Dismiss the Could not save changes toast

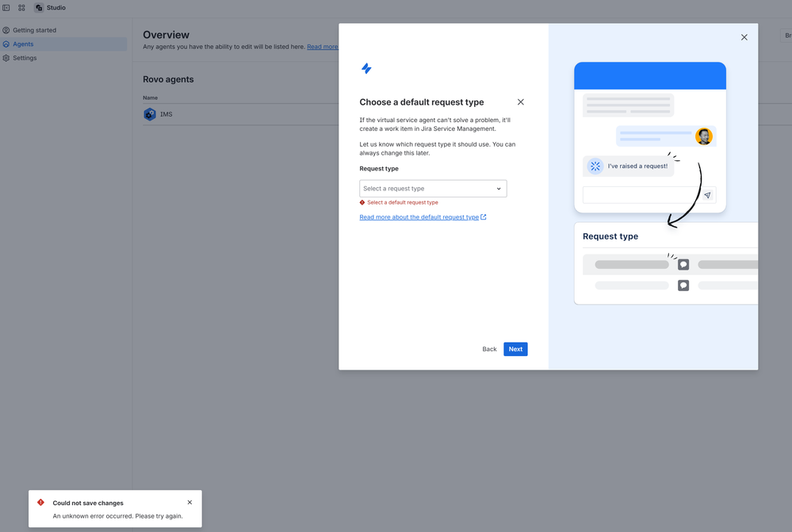(190, 503)
